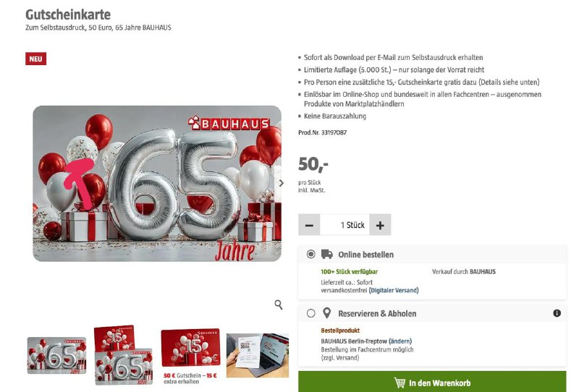
Task: Select the first silver 65 thumbnail
Action: tap(56, 355)
